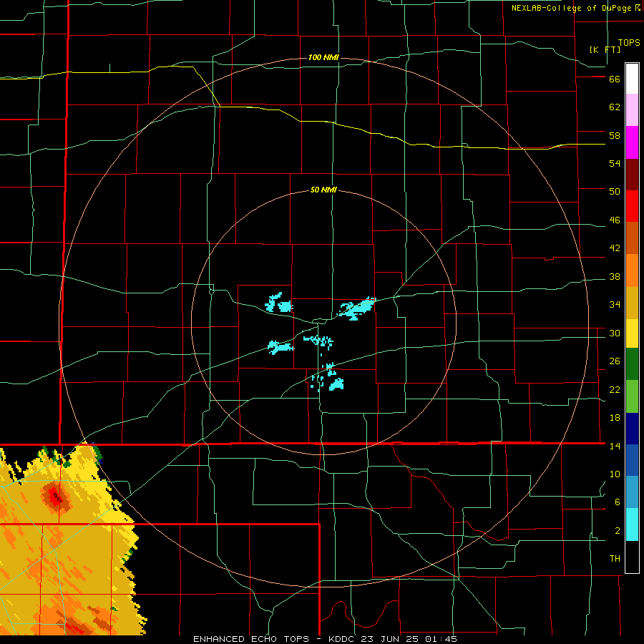The image size is (644, 644).
Task: Click the 14 value on the legend
Action: tap(615, 446)
